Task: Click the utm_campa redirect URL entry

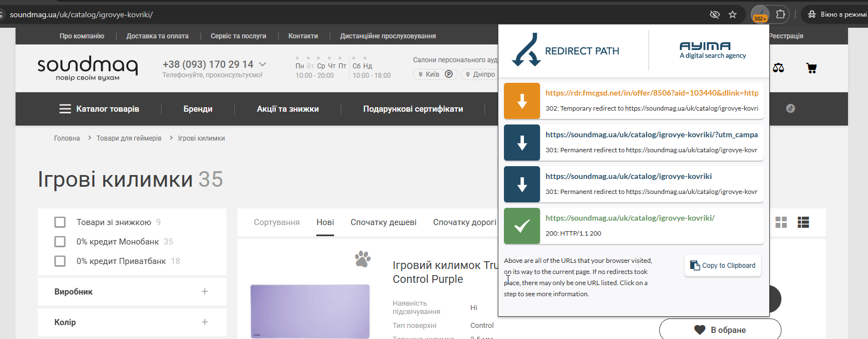Action: tap(652, 134)
